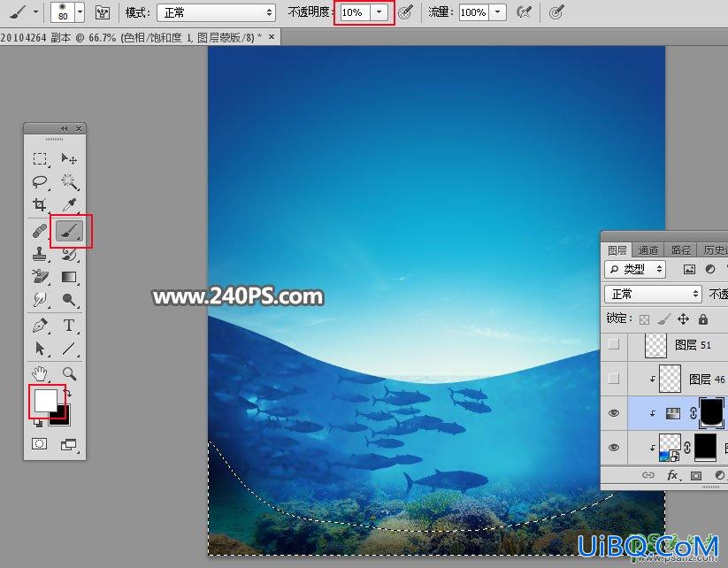
Task: Switch to the 图层 tab
Action: pos(617,250)
